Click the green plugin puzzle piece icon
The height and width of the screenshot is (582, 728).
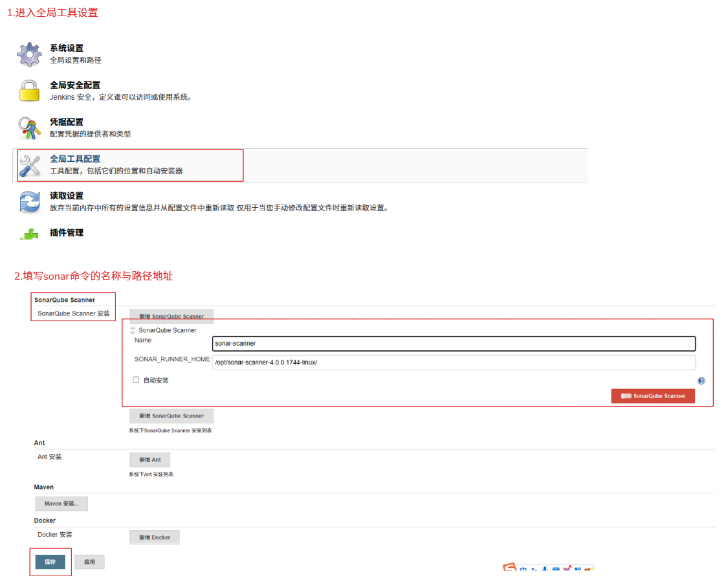click(x=30, y=234)
